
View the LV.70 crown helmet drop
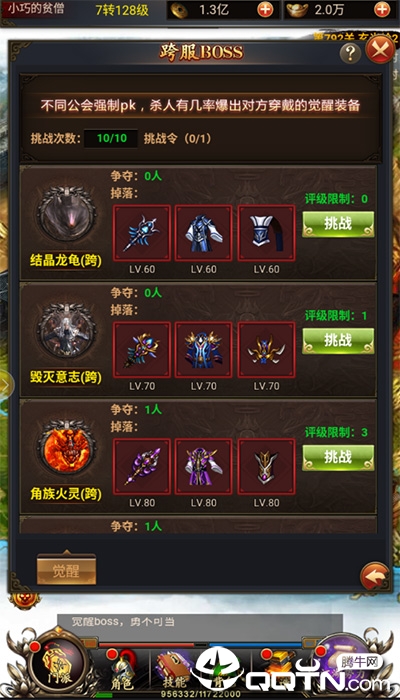tap(267, 350)
